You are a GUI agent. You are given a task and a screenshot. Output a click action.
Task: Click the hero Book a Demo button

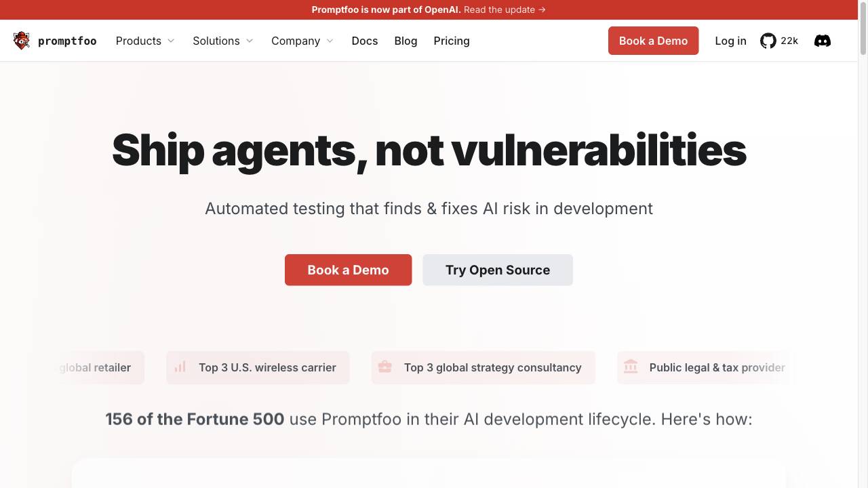(348, 270)
